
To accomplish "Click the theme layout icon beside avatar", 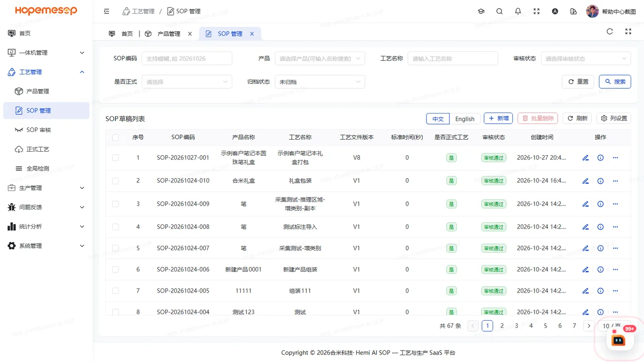I will 573,11.
